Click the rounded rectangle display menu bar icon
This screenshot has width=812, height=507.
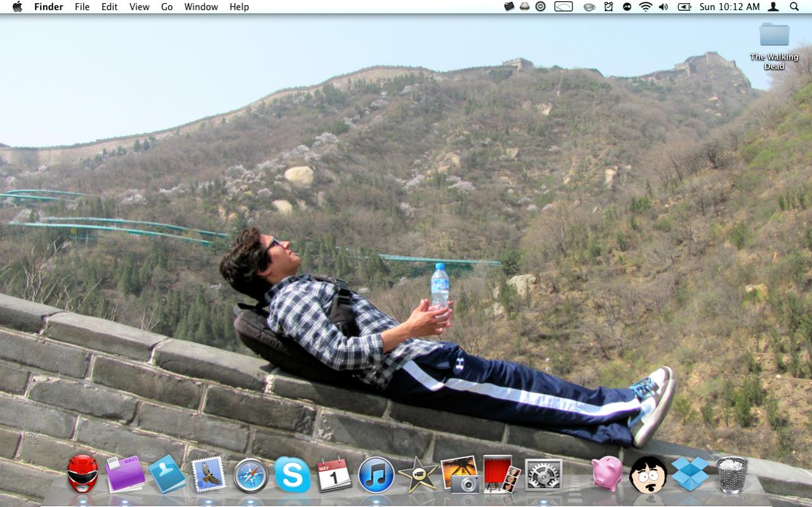click(563, 6)
